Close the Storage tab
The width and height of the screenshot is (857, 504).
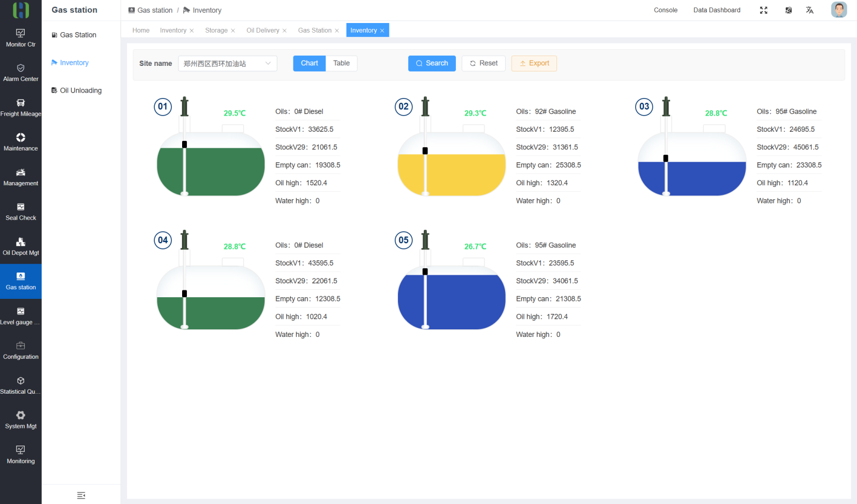233,31
